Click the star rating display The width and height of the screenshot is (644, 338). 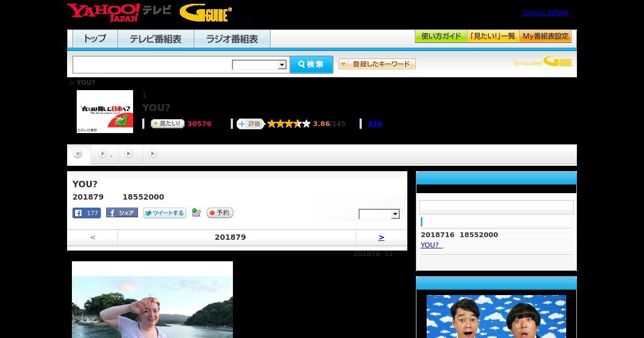289,124
